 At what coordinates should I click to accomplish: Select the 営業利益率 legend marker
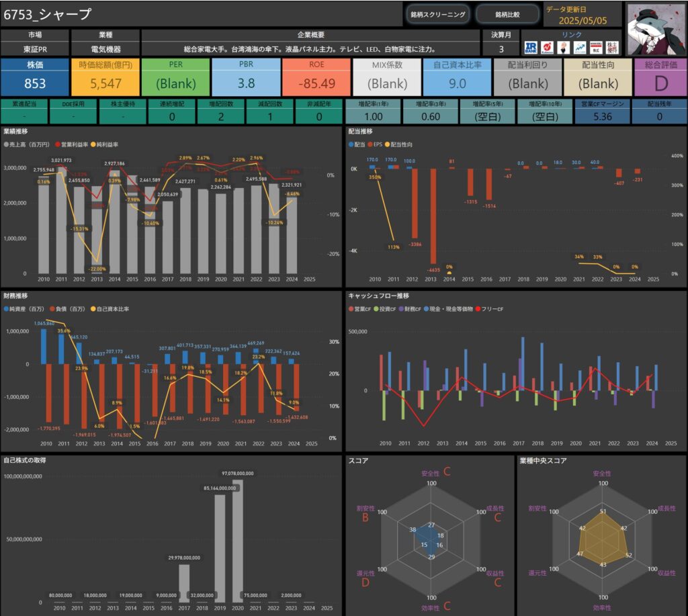pos(58,144)
